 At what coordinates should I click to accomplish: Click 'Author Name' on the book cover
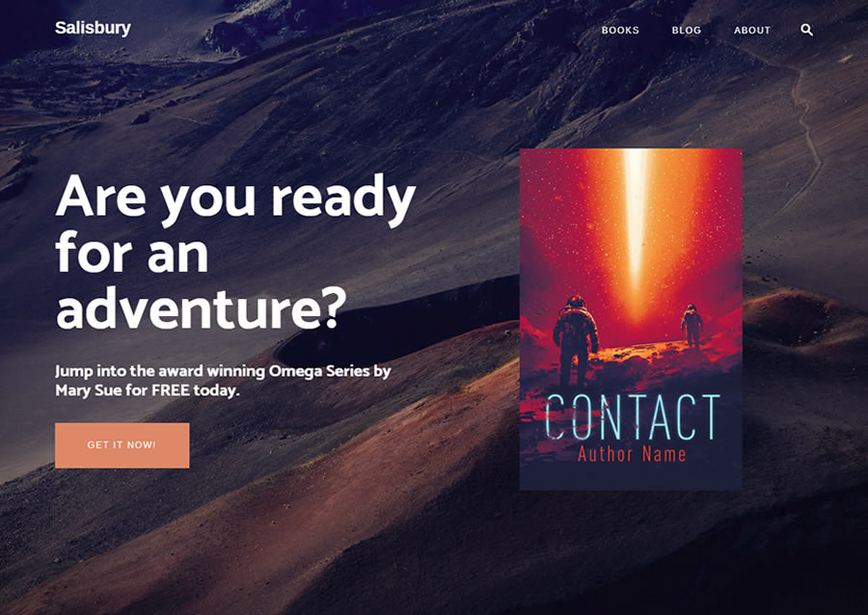632,455
